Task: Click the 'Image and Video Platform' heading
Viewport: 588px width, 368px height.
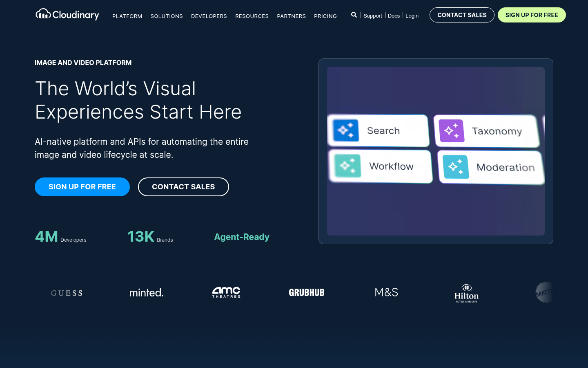Action: (83, 63)
